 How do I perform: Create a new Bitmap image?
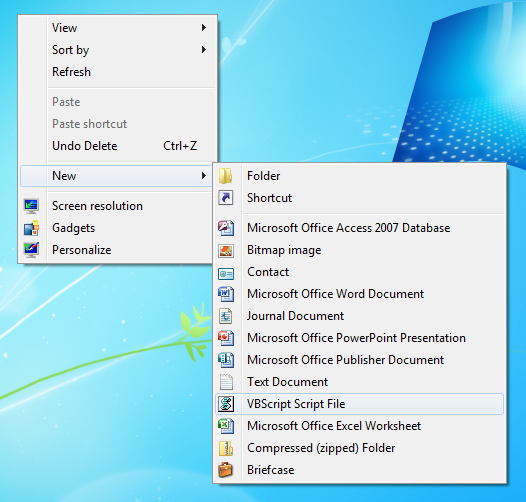360,250
